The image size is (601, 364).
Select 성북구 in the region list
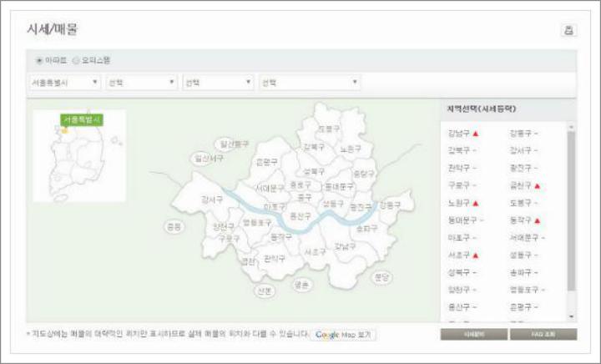click(459, 273)
